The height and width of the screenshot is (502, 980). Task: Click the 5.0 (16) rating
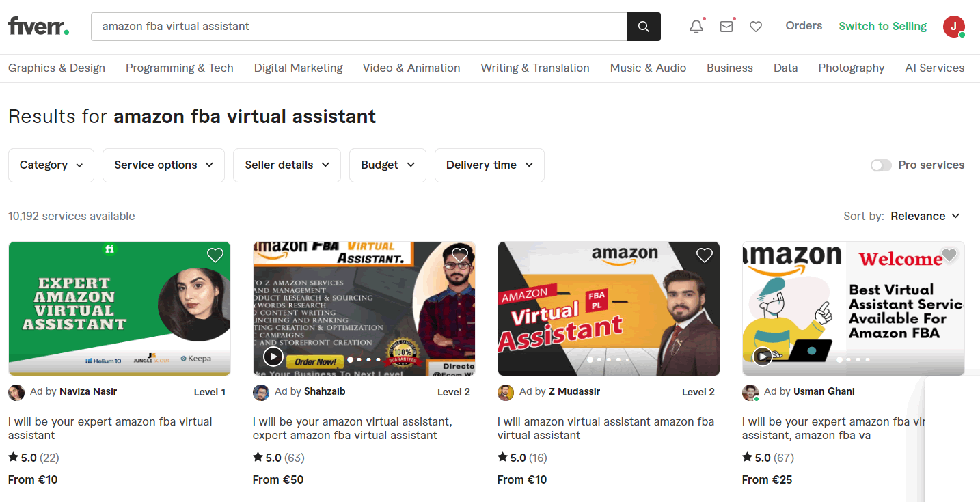click(x=522, y=458)
